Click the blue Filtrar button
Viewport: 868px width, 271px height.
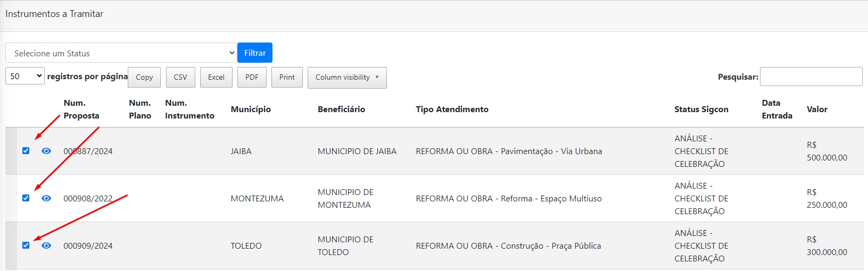click(255, 53)
